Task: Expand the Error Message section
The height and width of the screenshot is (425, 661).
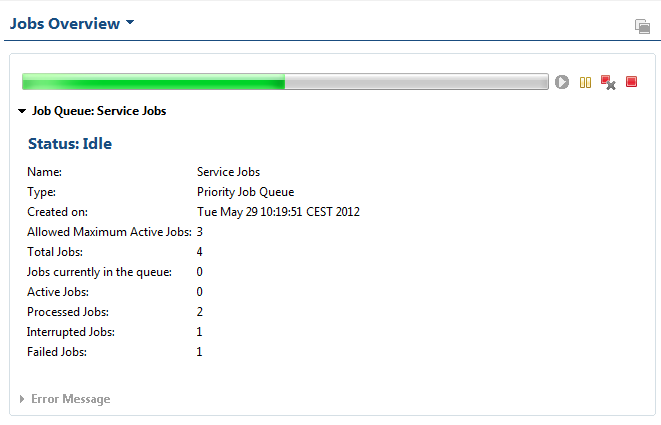Action: (x=23, y=399)
